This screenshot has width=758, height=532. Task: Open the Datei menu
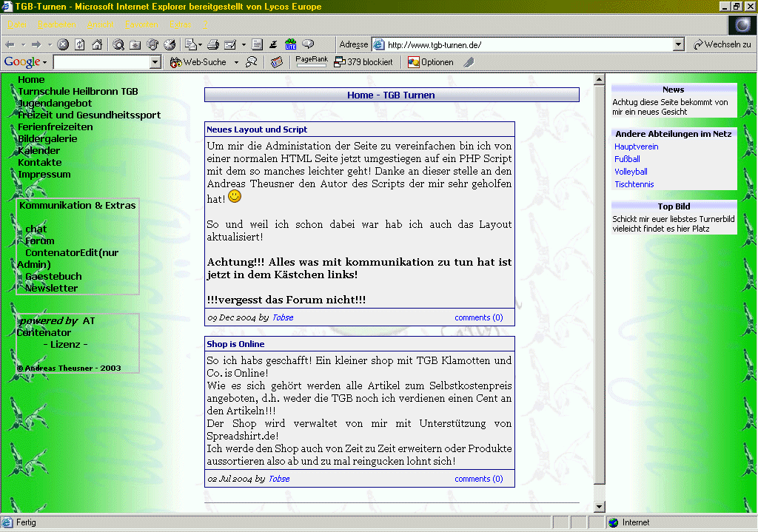[17, 24]
